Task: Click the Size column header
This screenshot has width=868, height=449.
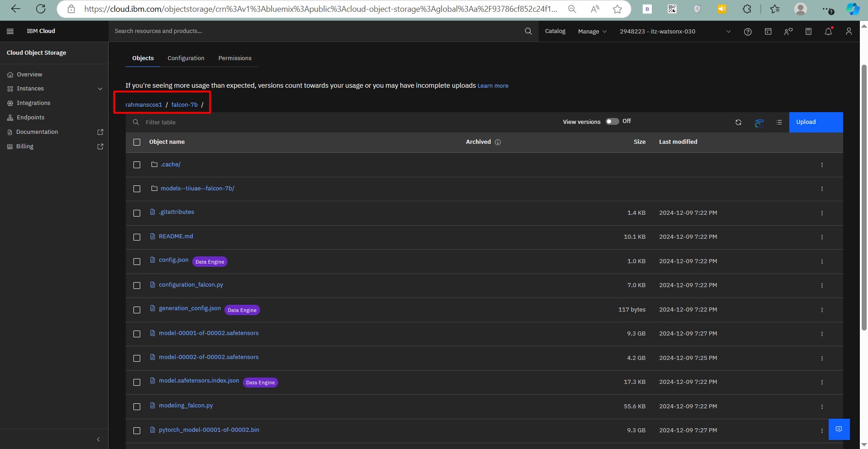Action: click(640, 142)
